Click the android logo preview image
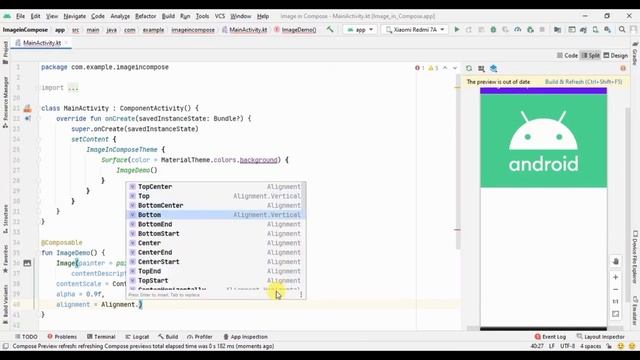Image resolution: width=640 pixels, height=360 pixels. pos(543,141)
